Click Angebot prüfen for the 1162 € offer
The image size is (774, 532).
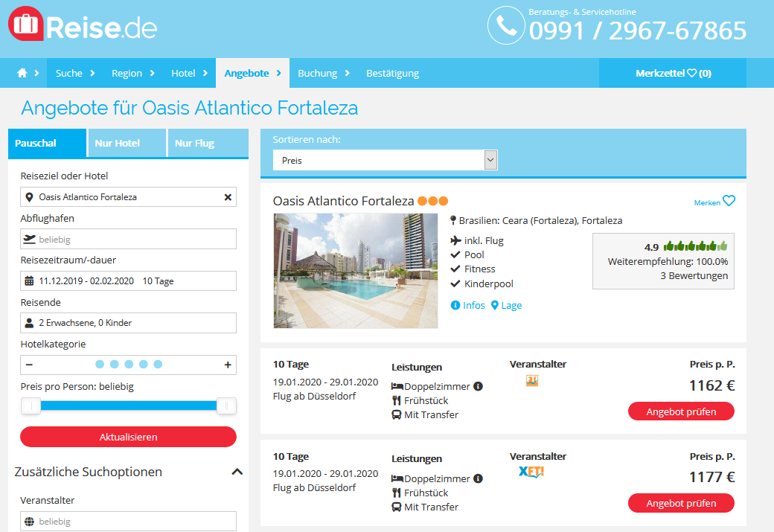681,411
